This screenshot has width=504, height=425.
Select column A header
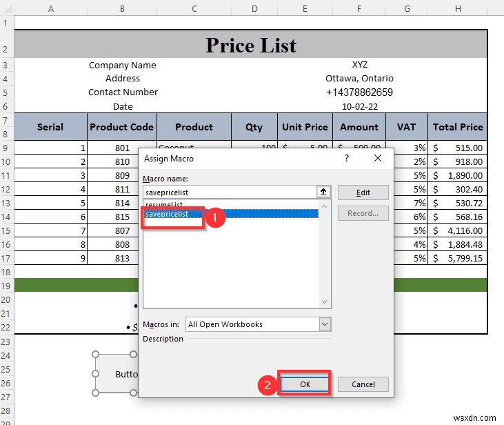51,9
